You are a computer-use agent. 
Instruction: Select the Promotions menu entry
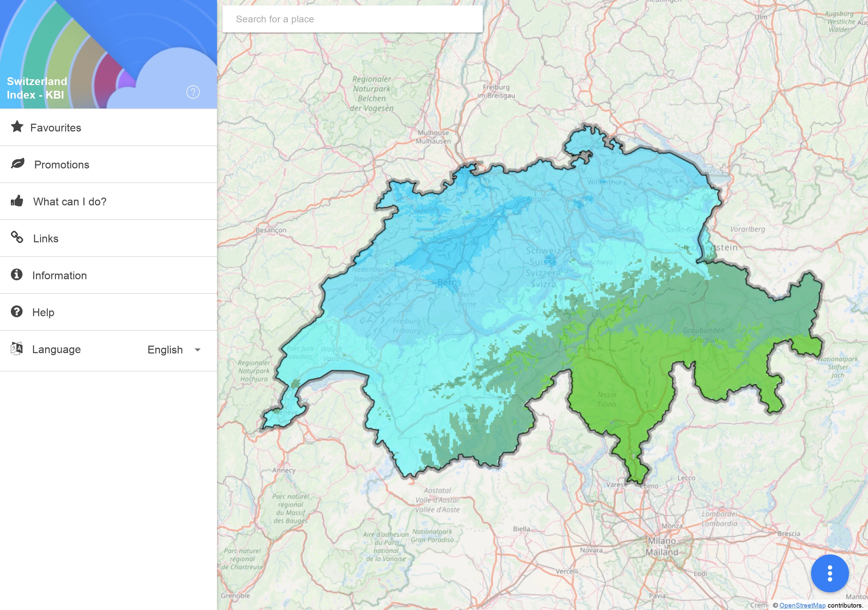coord(62,165)
